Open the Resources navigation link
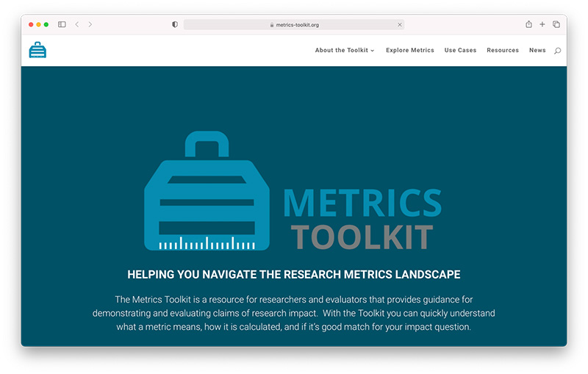Screen dimensions: 588x374 [x=503, y=51]
